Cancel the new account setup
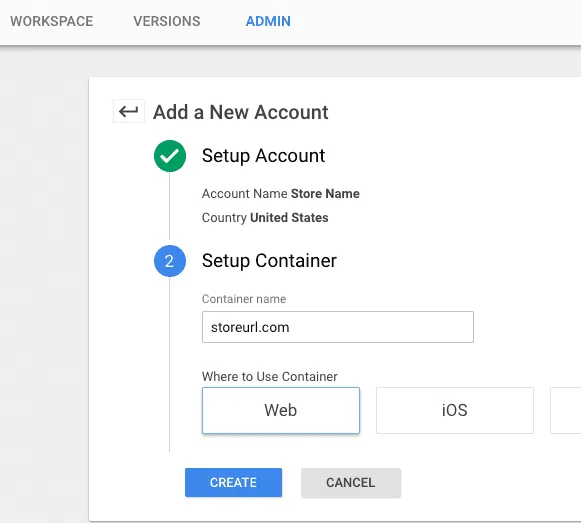Image resolution: width=581 pixels, height=523 pixels. 351,482
